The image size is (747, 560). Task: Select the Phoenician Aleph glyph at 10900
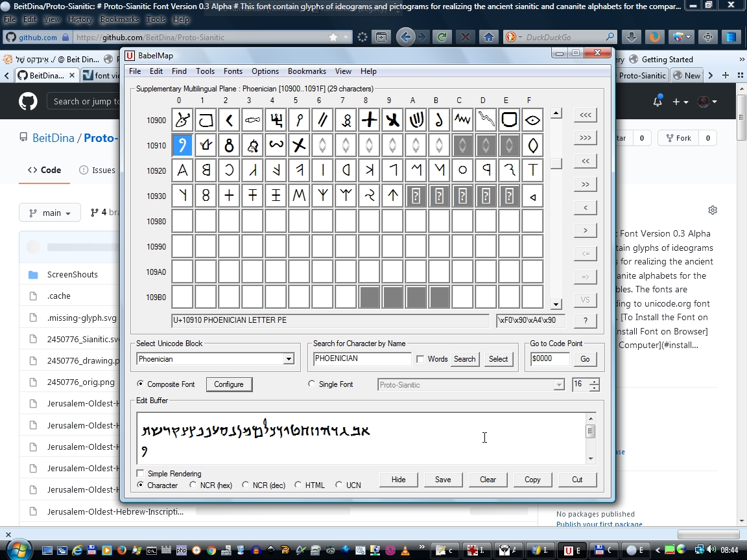[x=182, y=120]
